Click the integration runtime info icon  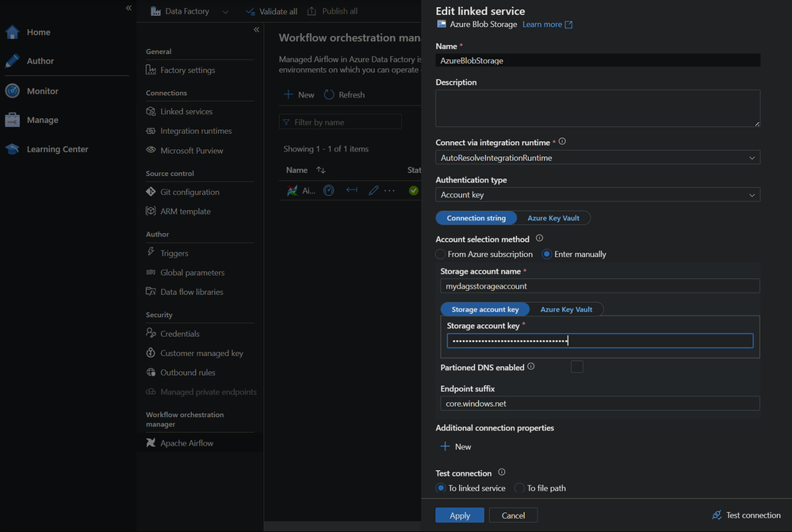point(562,142)
